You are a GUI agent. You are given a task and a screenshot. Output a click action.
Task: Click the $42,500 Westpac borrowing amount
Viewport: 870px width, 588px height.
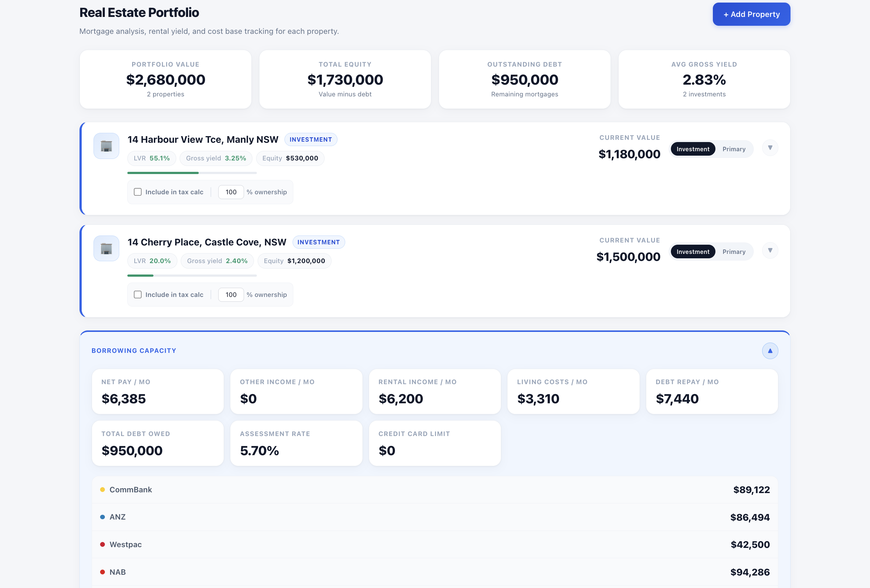(750, 545)
